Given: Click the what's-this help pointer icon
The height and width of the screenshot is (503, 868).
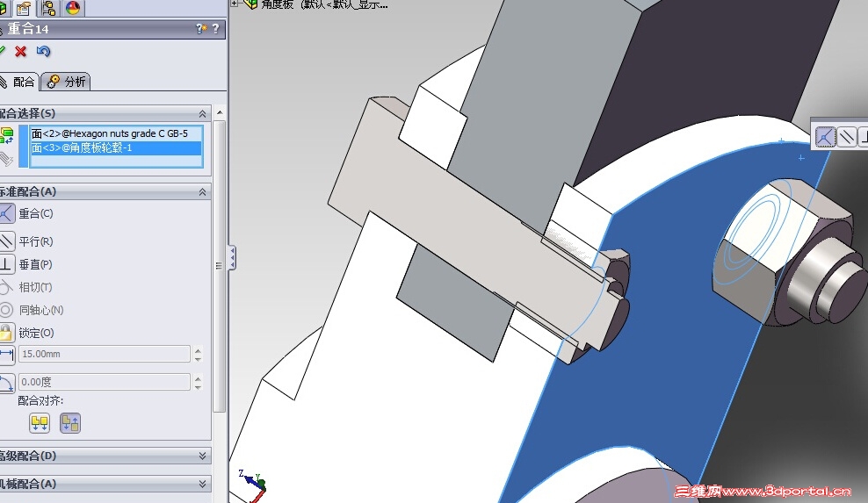Looking at the screenshot, I should [201, 28].
